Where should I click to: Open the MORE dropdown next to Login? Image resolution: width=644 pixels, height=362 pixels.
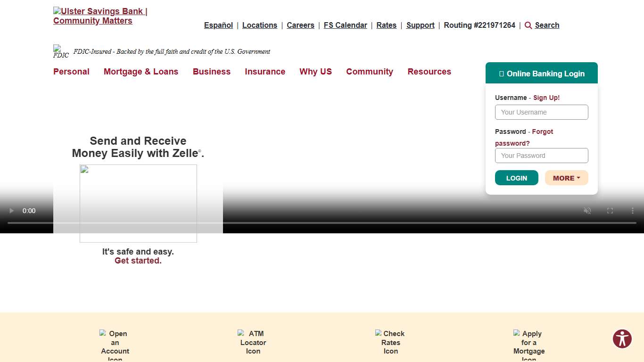click(x=566, y=178)
